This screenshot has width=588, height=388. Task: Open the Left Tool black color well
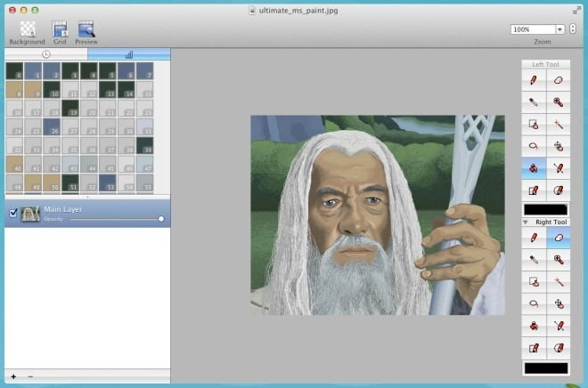(545, 210)
